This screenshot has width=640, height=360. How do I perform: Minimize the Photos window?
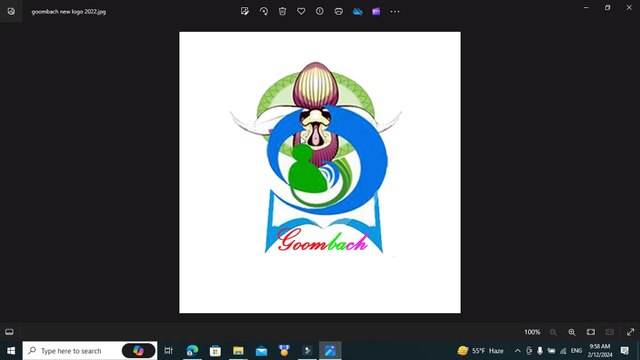click(587, 7)
